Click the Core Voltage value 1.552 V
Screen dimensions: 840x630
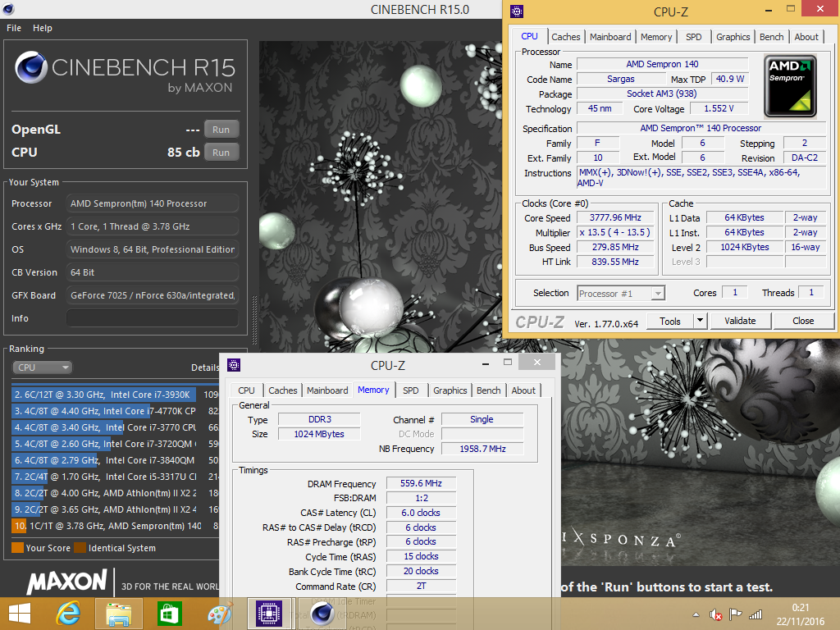pyautogui.click(x=719, y=109)
